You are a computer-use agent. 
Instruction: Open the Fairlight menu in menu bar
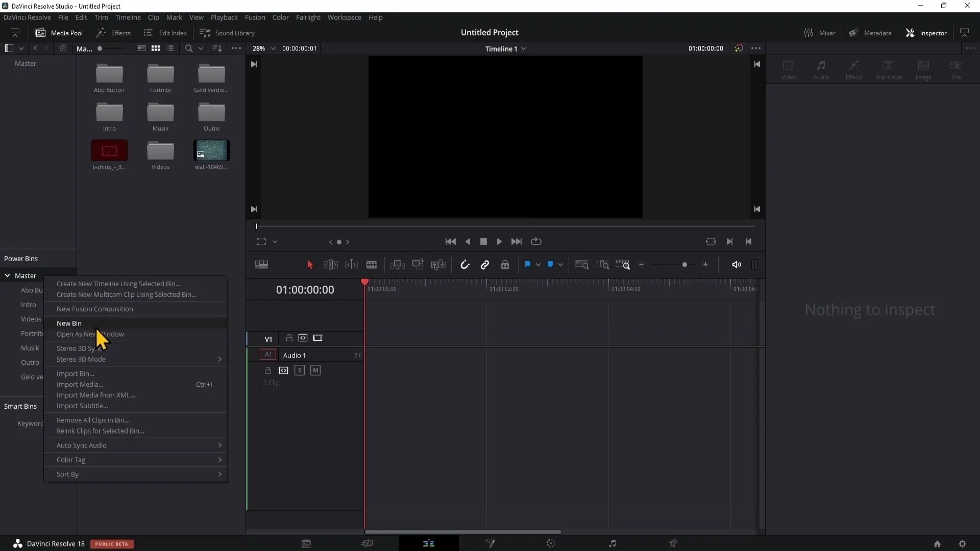click(x=308, y=17)
